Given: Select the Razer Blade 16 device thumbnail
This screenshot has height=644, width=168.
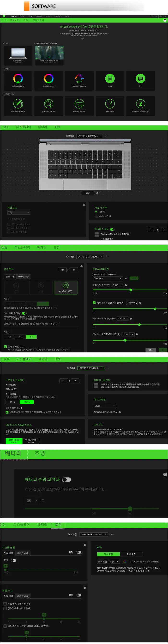Looking at the screenshot, I should click(x=18, y=55).
